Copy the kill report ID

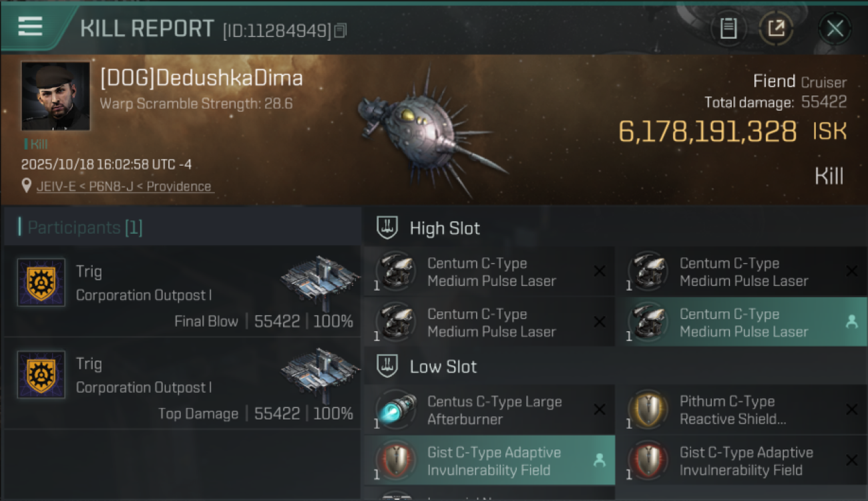(341, 30)
